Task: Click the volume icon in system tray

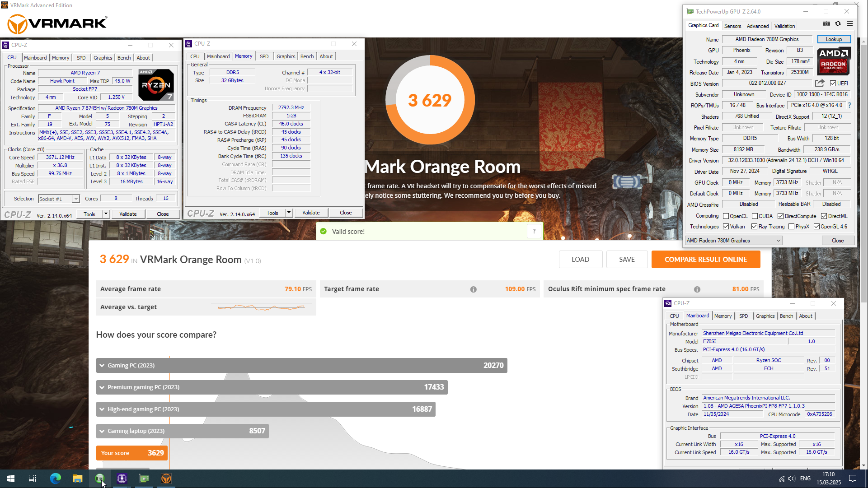Action: coord(791,479)
